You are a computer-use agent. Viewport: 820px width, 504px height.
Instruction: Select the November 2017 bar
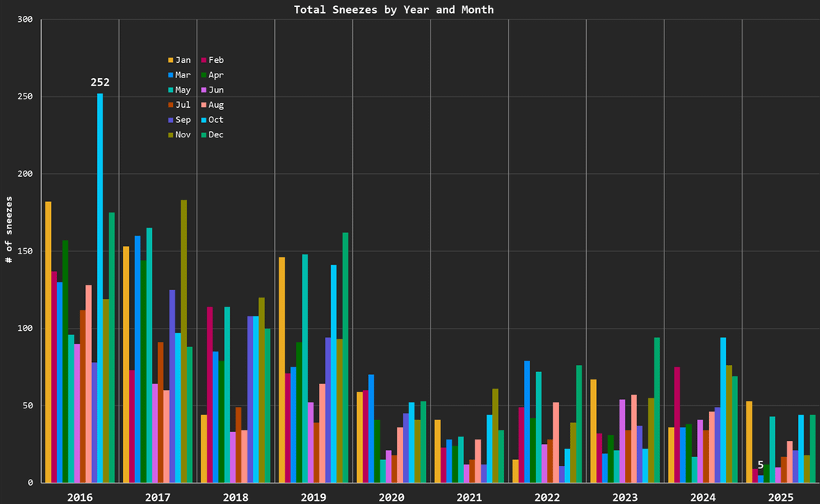click(x=184, y=342)
